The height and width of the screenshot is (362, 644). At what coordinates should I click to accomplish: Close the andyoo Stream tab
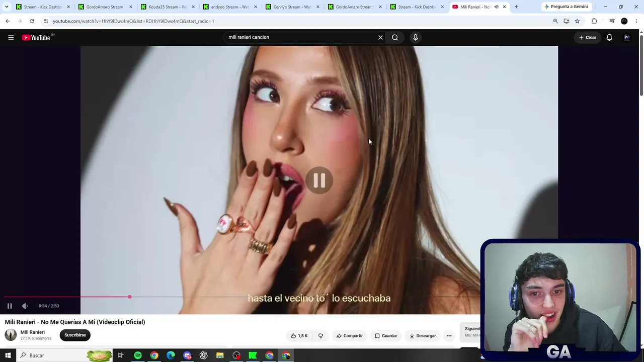(255, 7)
